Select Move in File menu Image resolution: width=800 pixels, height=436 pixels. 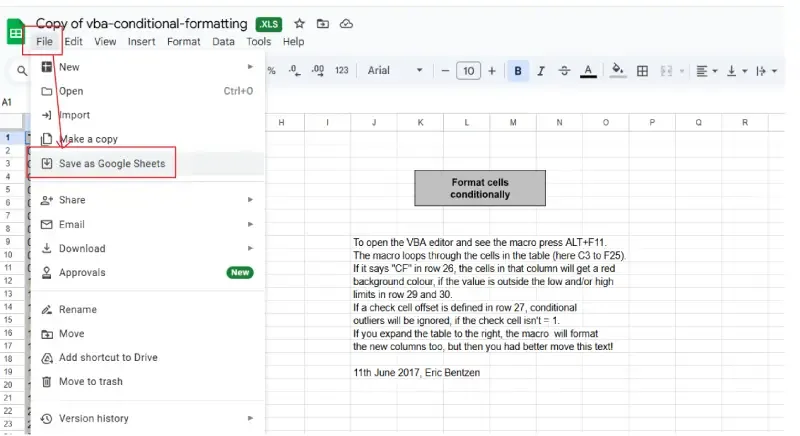point(147,334)
